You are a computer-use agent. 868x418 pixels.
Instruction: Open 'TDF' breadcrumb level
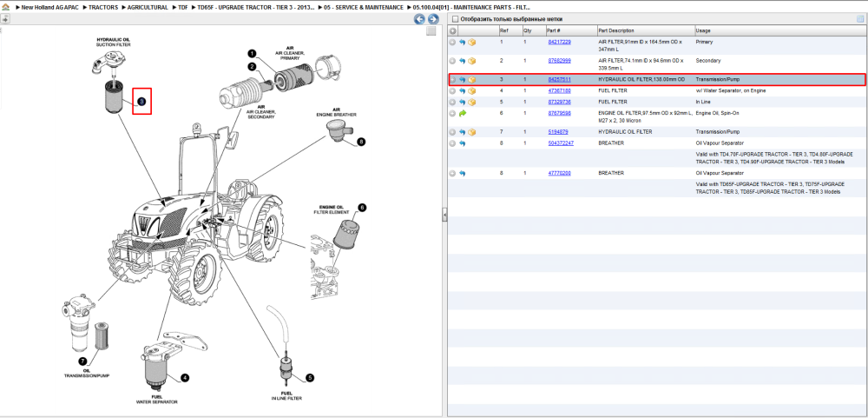182,7
